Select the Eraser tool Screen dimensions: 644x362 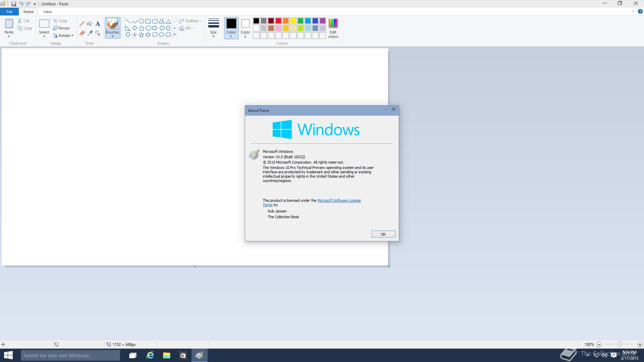(82, 33)
